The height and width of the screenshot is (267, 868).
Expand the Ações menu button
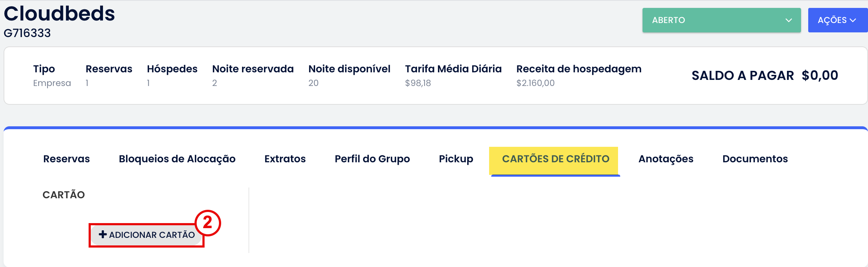(x=837, y=20)
